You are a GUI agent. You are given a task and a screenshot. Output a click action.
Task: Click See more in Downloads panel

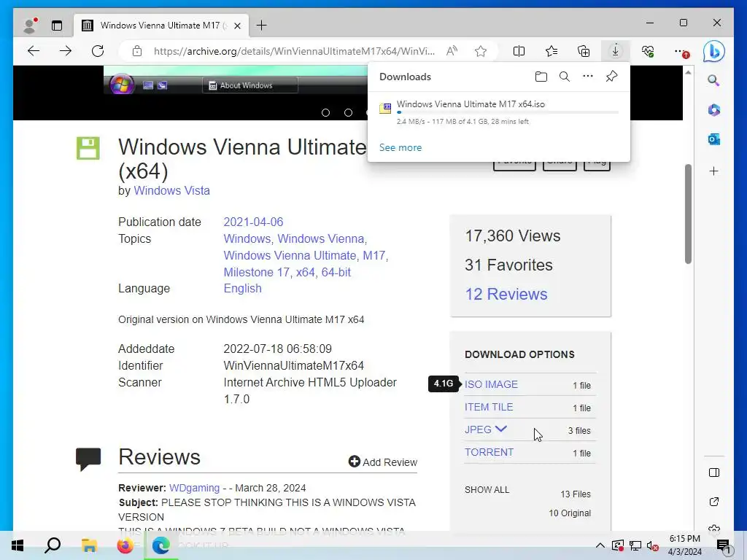click(x=400, y=147)
